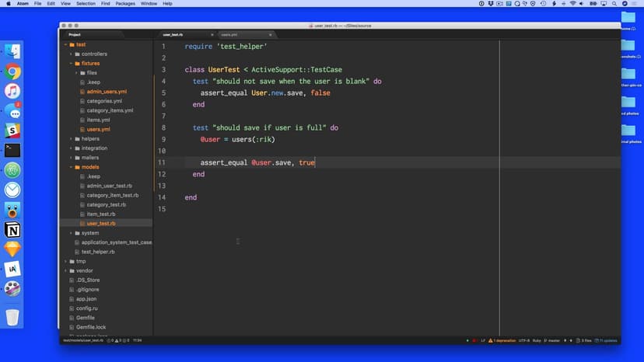The height and width of the screenshot is (362, 644).
Task: Click the Trash icon in the dock
Action: [12, 317]
